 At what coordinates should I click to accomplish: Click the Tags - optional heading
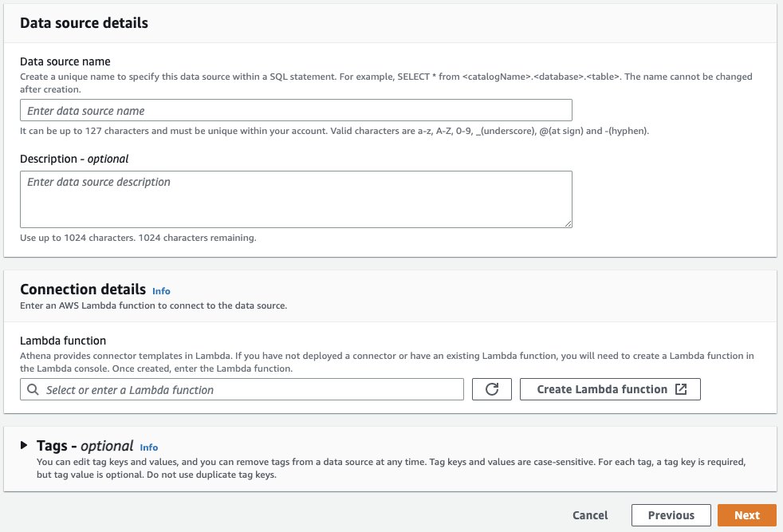click(85, 445)
